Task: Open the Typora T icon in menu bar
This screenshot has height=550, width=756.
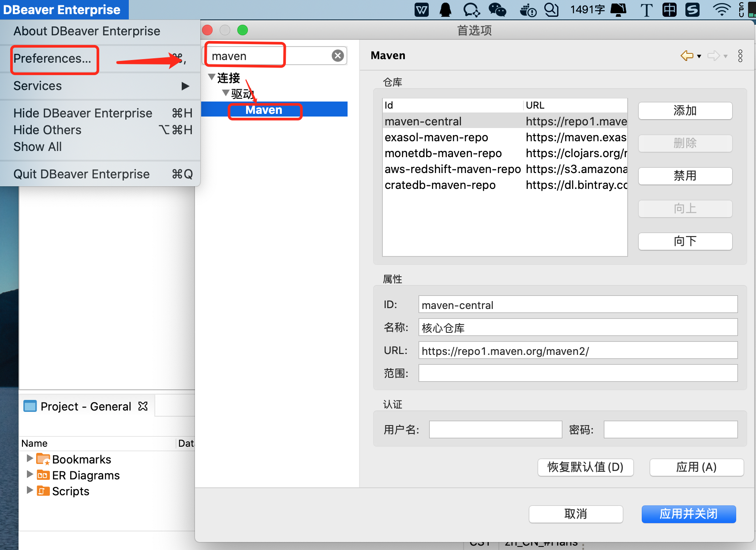Action: 647,9
